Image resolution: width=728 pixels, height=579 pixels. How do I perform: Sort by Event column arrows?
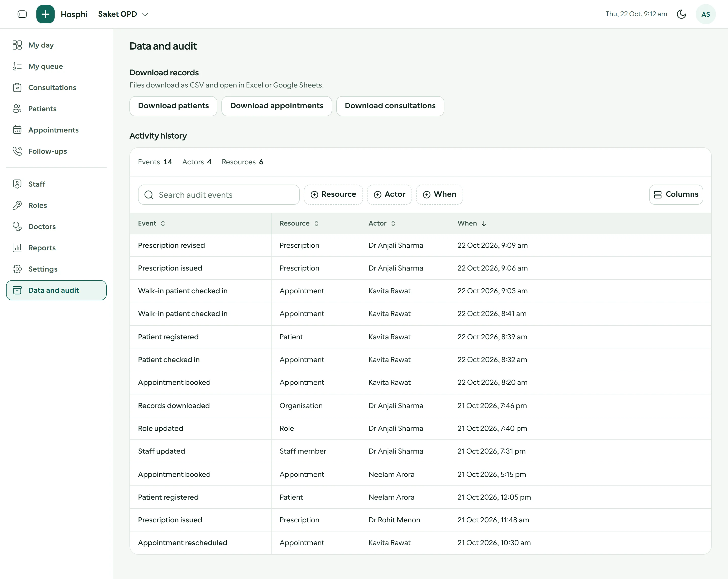(x=163, y=224)
